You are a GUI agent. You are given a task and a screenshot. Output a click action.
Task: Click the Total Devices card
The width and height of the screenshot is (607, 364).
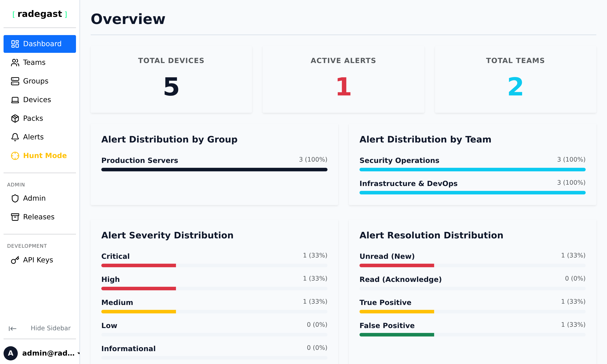pos(171,79)
